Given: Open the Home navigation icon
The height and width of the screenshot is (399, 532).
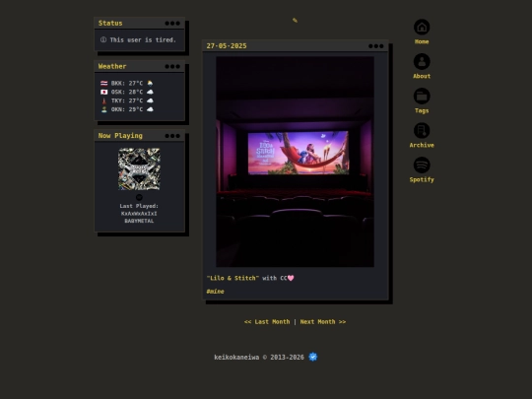Looking at the screenshot, I should (422, 27).
